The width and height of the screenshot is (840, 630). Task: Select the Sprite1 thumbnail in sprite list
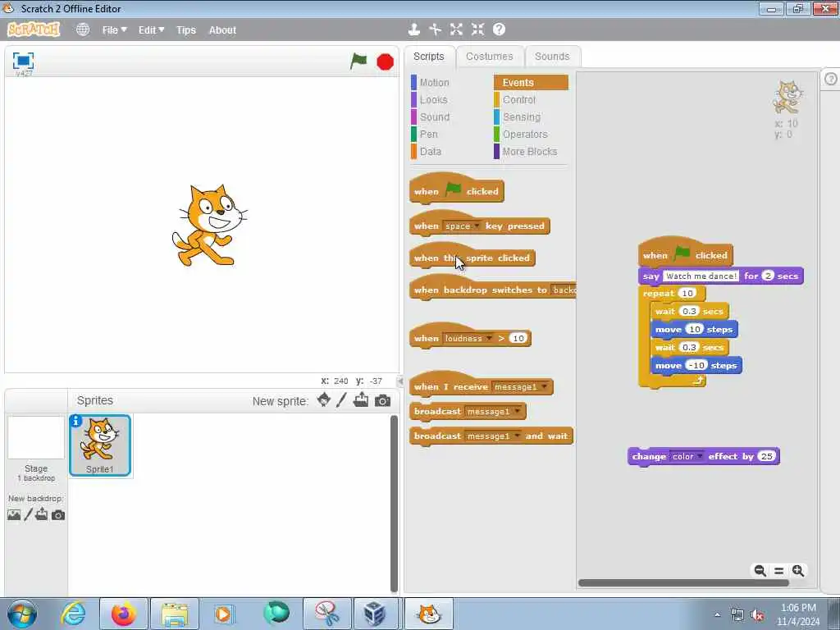click(99, 445)
